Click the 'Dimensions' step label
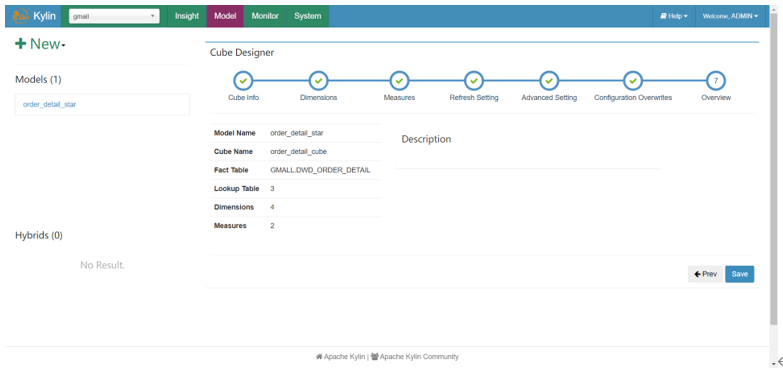 [319, 98]
